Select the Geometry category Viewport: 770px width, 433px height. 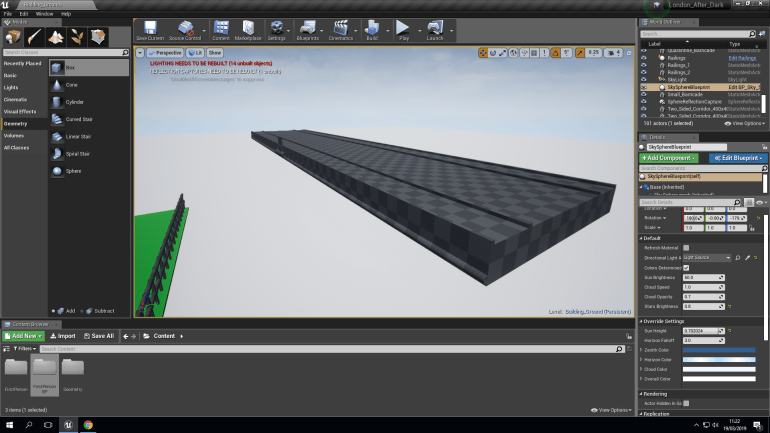[x=25, y=124]
